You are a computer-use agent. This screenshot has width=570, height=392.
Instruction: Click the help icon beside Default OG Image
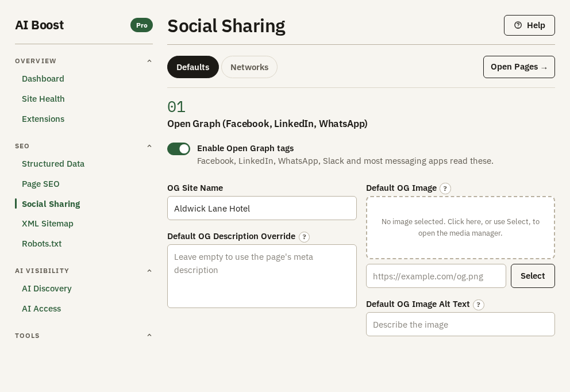pos(445,189)
